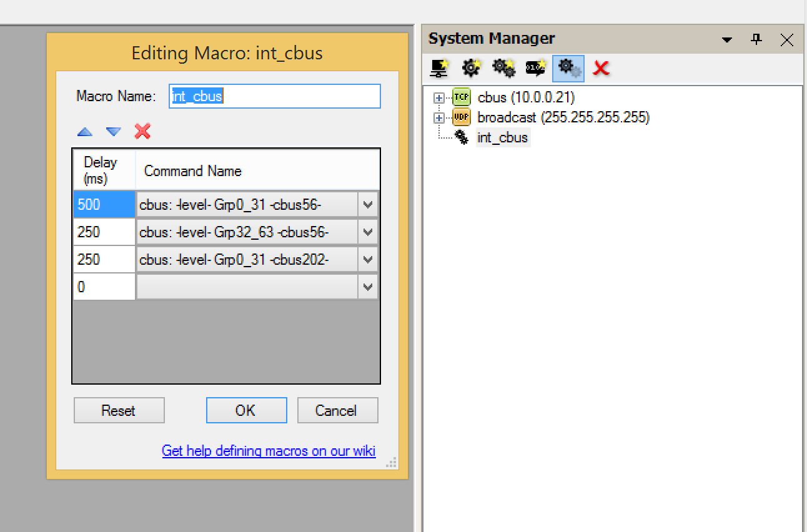
Task: Move macro command up with blue arrow
Action: [84, 132]
